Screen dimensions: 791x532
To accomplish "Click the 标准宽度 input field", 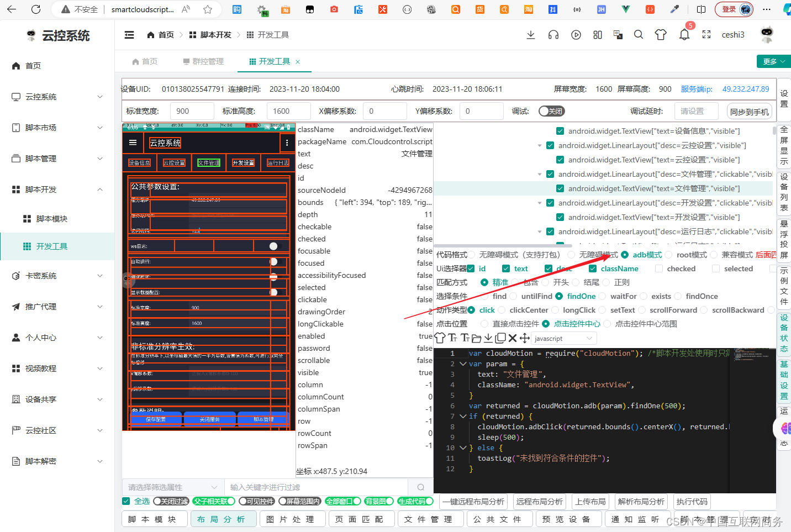I will point(192,111).
